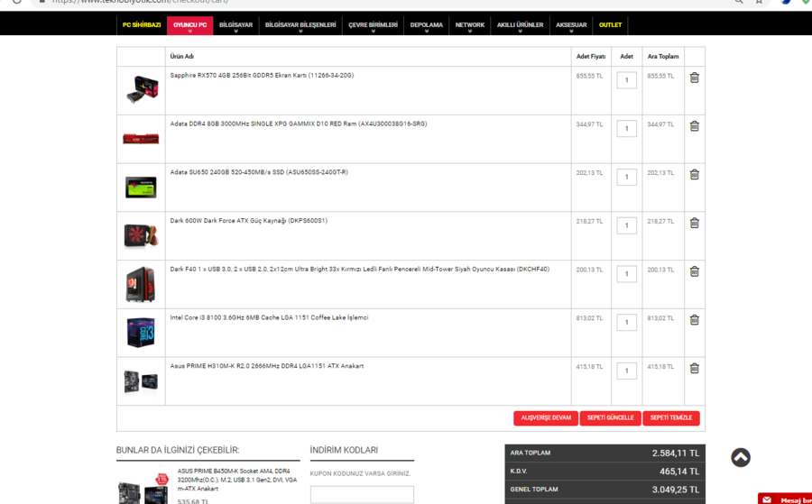This screenshot has width=812, height=504.
Task: Remove Adata DDR4 8GB RAM with trash icon
Action: pyautogui.click(x=695, y=125)
